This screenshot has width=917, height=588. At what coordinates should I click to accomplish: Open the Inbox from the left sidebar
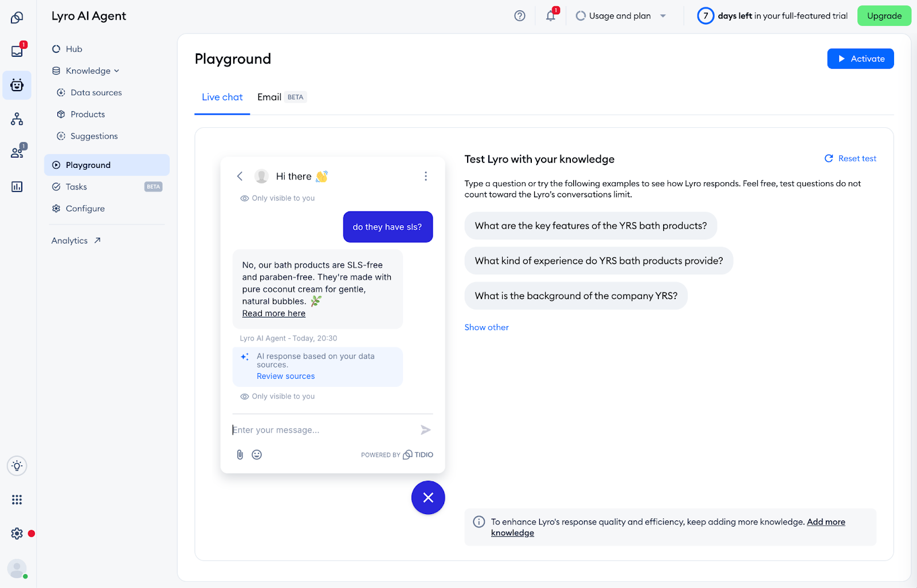[x=17, y=51]
